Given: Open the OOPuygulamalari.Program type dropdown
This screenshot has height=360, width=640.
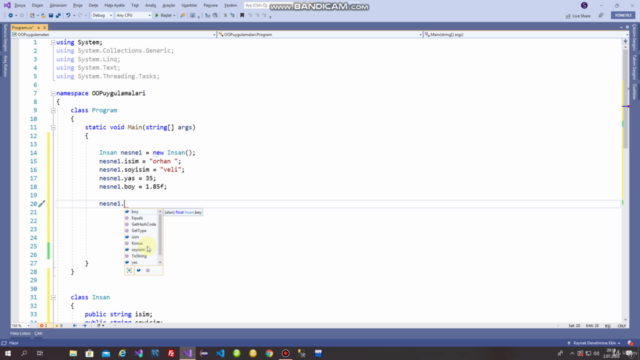Looking at the screenshot, I should point(320,35).
